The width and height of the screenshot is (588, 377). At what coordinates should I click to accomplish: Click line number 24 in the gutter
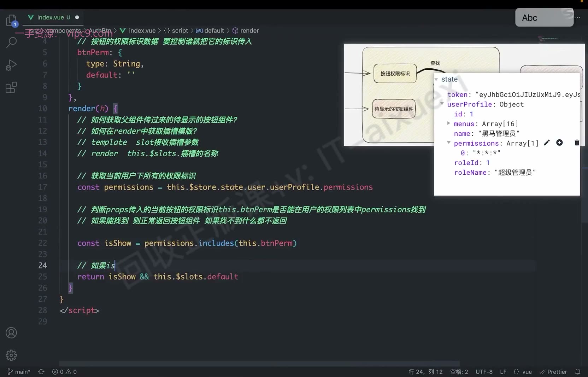click(42, 265)
